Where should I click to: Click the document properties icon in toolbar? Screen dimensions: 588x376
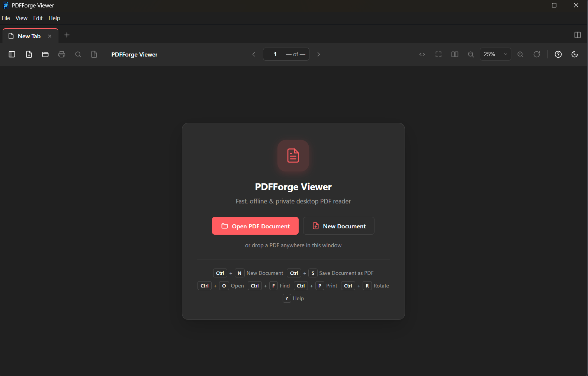(94, 54)
